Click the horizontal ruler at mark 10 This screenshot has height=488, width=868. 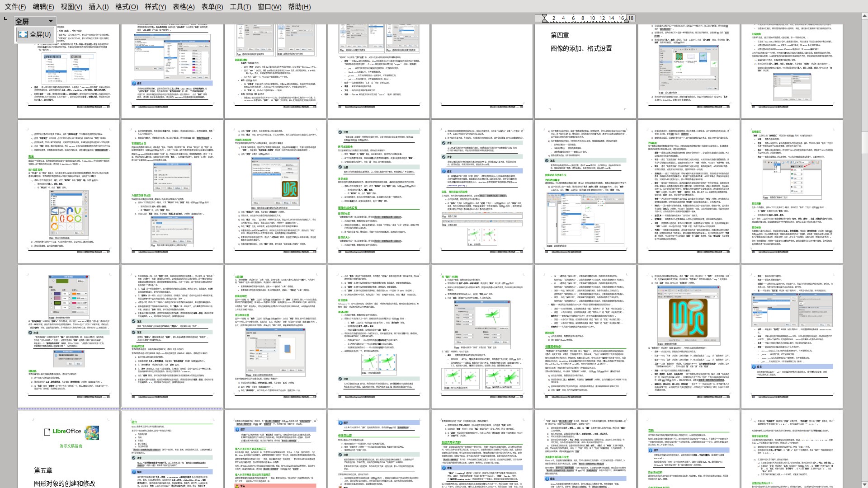point(592,19)
